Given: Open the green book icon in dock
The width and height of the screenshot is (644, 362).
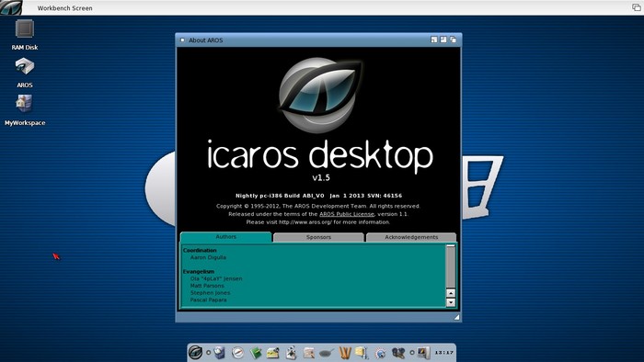Looking at the screenshot, I should click(x=256, y=353).
